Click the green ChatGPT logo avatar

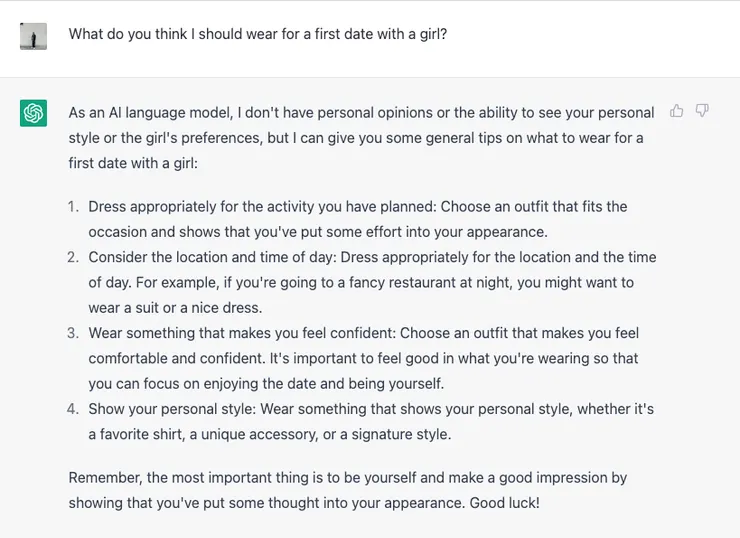click(34, 113)
